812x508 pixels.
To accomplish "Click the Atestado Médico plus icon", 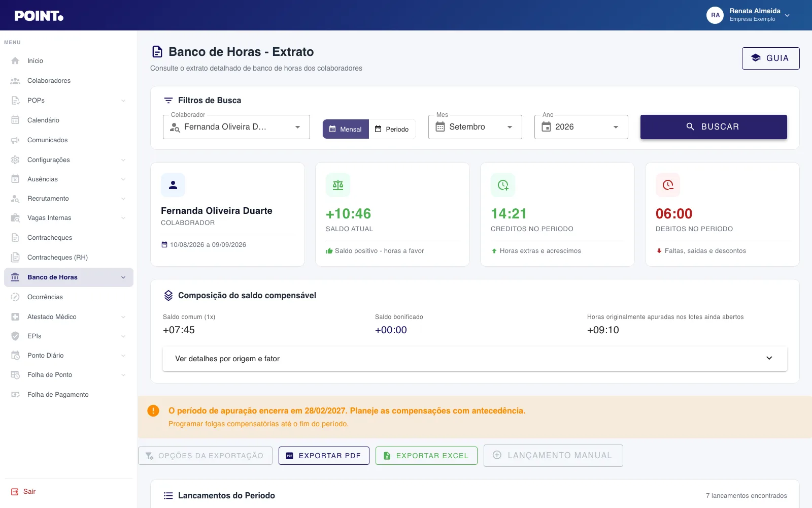I will (x=15, y=316).
